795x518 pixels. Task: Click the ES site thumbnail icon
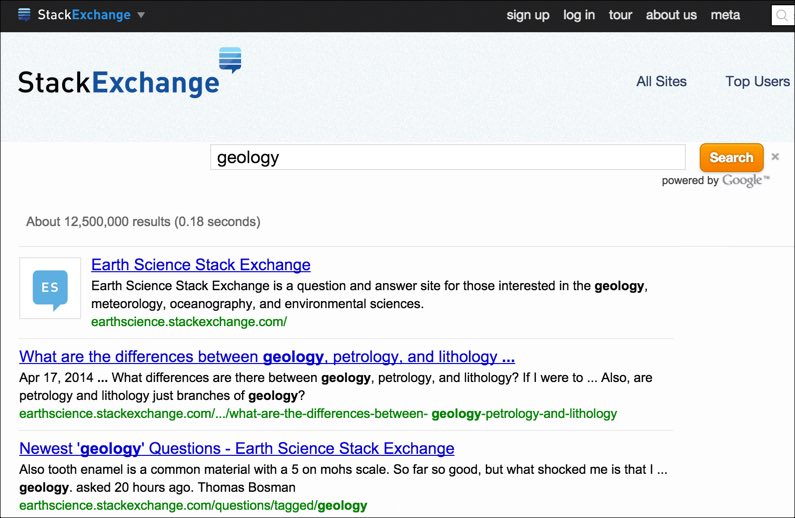click(x=50, y=288)
